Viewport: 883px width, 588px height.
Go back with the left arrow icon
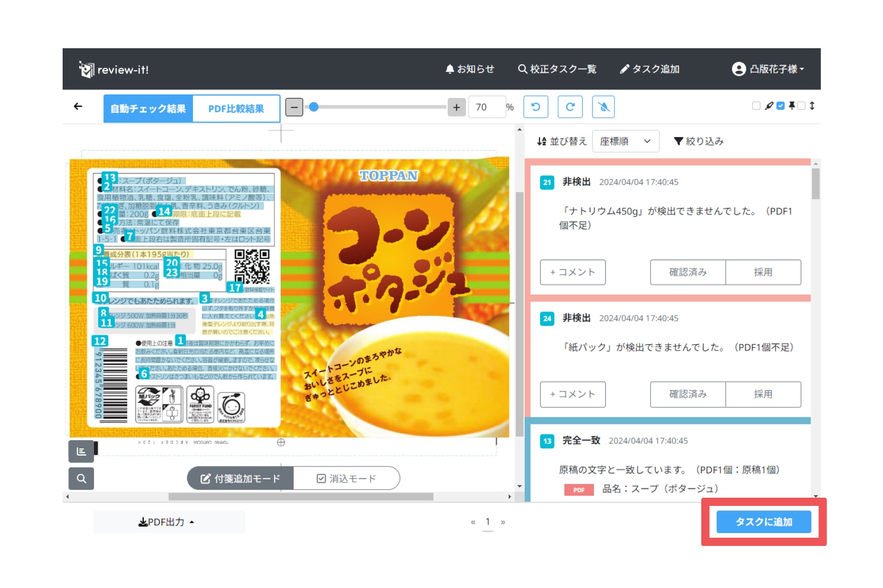78,106
